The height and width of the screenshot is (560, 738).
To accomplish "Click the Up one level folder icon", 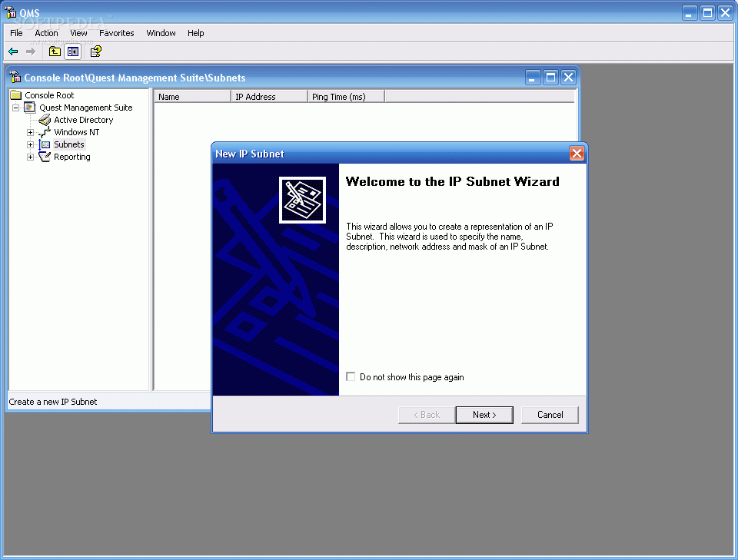I will coord(55,51).
